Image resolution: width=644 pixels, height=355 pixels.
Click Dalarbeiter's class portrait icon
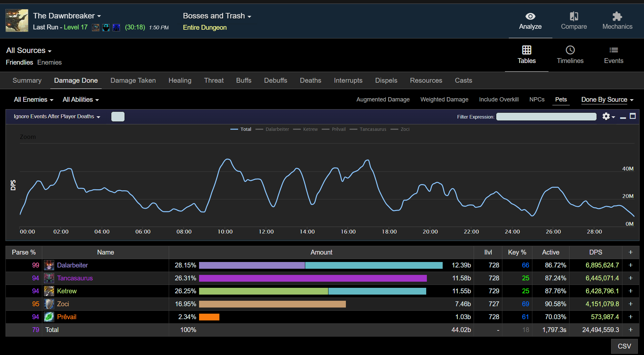(49, 265)
